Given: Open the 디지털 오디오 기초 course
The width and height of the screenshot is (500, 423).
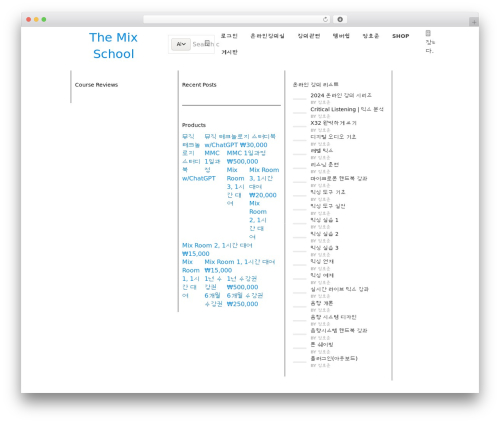Looking at the screenshot, I should click(x=333, y=137).
